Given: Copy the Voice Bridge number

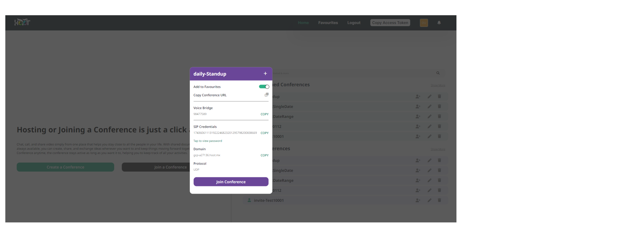Looking at the screenshot, I should pos(264,114).
